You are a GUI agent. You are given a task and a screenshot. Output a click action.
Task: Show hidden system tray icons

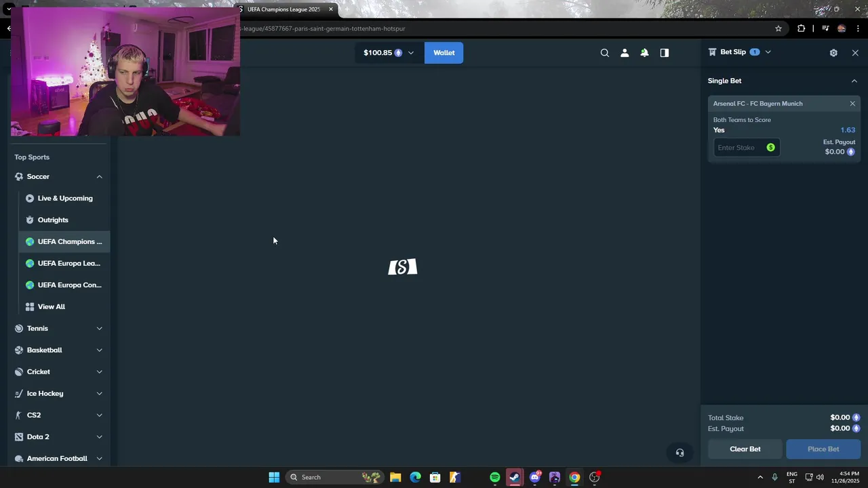(x=760, y=477)
